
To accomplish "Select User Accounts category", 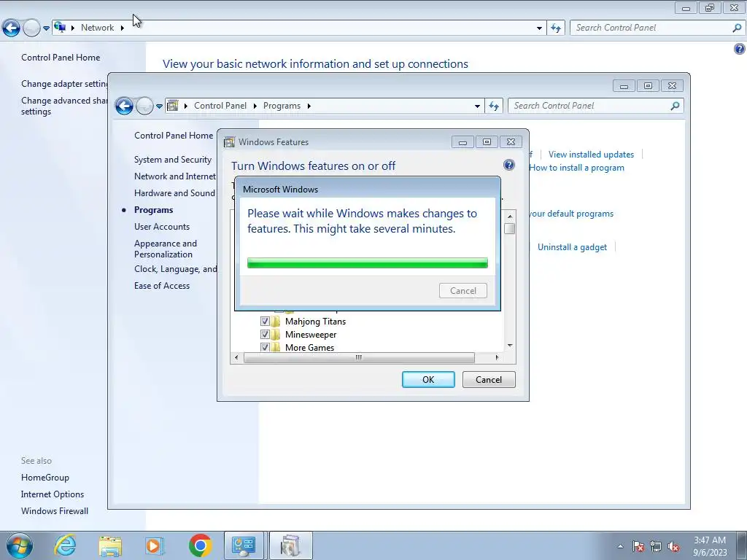I will (x=161, y=227).
